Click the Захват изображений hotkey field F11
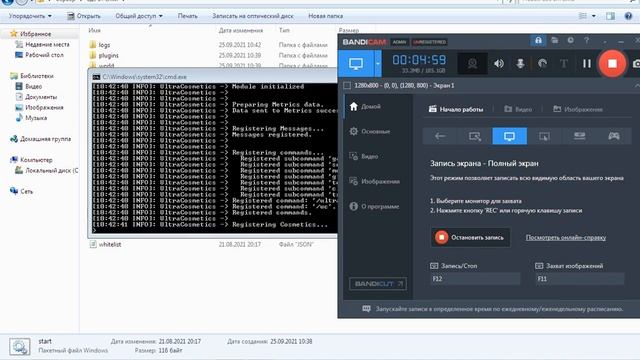 (x=580, y=279)
